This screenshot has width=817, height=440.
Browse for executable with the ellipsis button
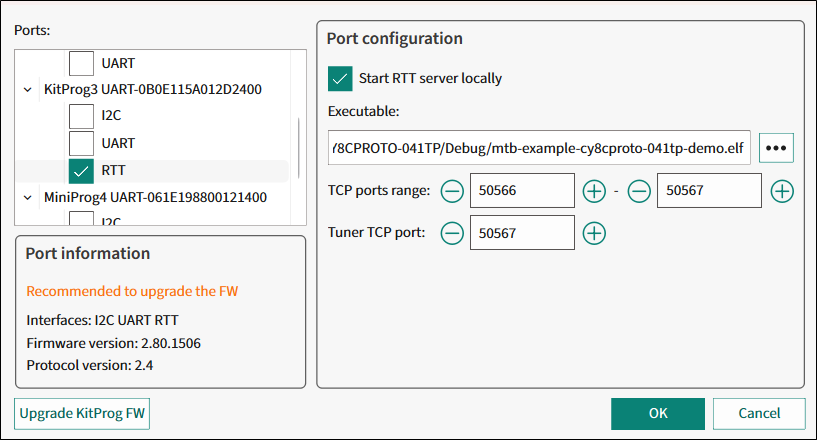(x=776, y=148)
